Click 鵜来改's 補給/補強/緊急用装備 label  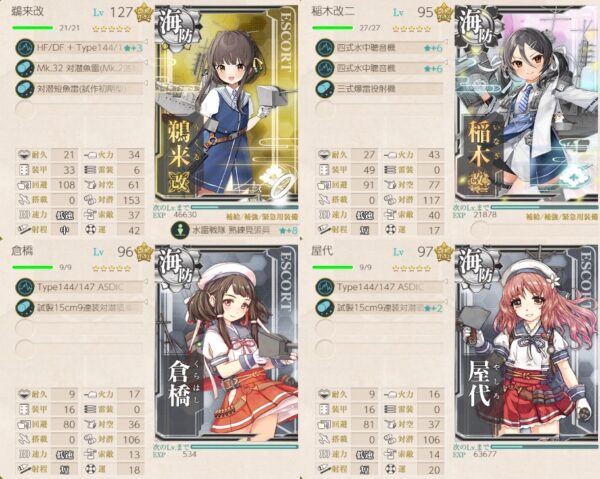click(262, 217)
